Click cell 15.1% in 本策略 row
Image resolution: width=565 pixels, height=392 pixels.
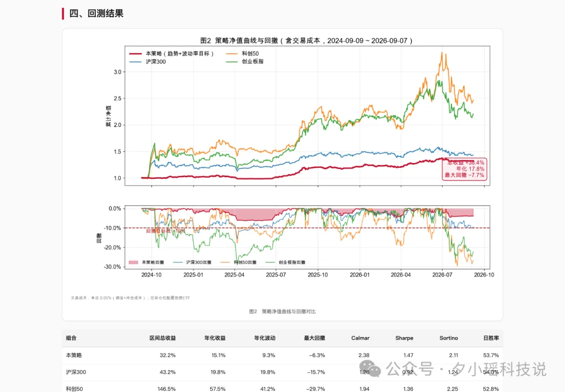218,355
